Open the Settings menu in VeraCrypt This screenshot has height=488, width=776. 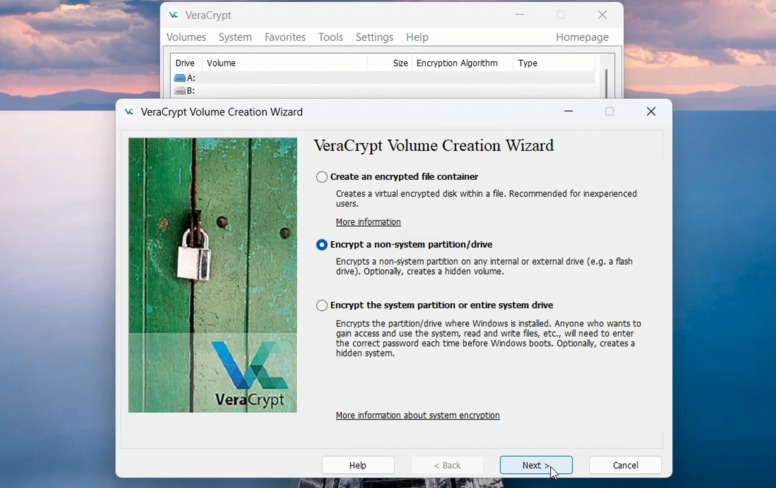coord(374,37)
